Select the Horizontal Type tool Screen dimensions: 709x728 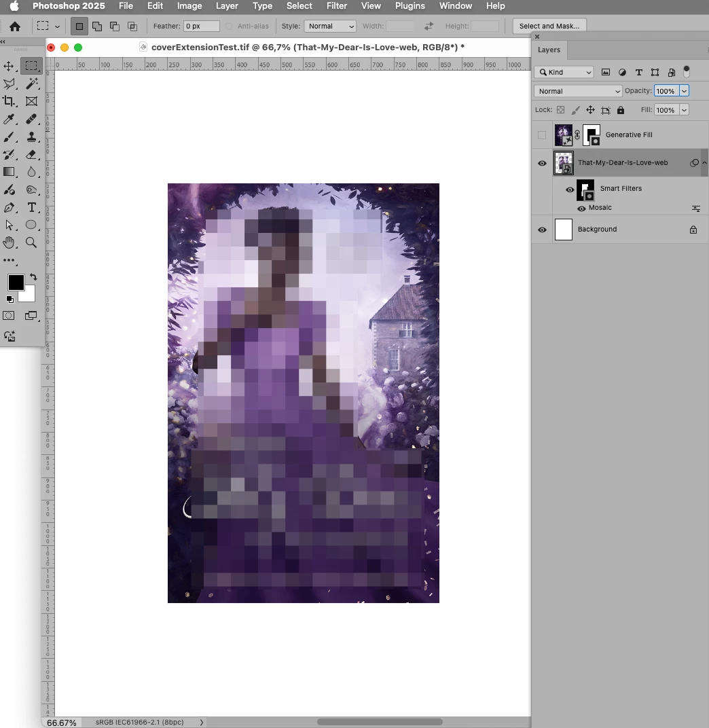(31, 208)
